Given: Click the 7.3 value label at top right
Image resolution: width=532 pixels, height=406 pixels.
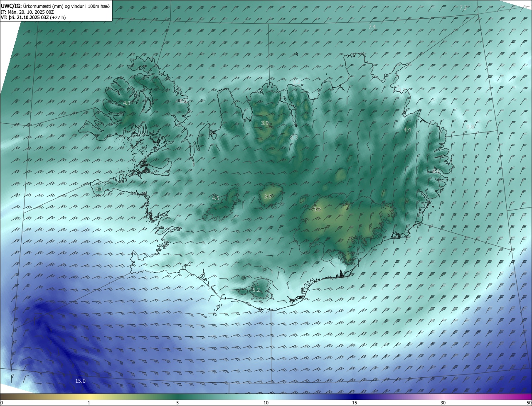Looking at the screenshot, I should (x=463, y=8).
